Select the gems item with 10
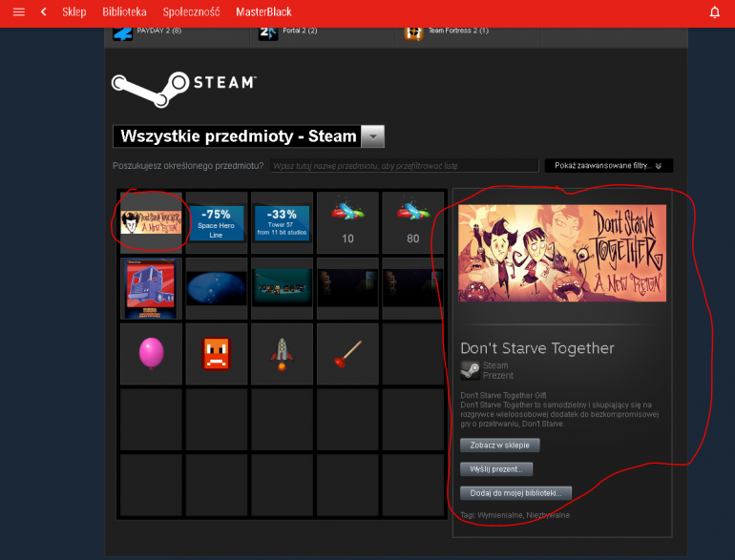Image resolution: width=735 pixels, height=560 pixels. [347, 222]
